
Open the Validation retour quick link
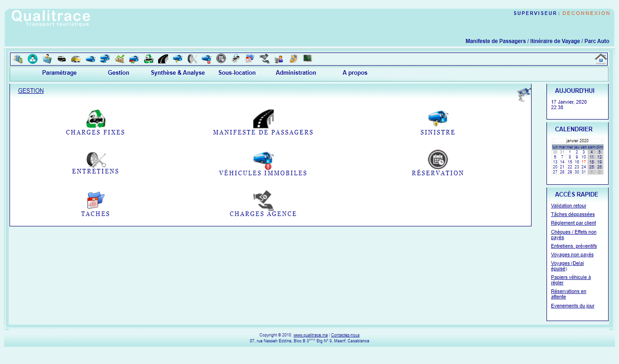[x=568, y=206]
